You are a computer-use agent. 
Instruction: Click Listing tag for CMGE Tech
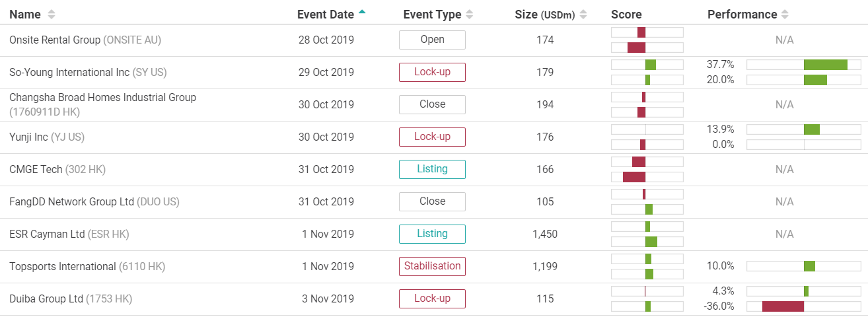tap(432, 169)
